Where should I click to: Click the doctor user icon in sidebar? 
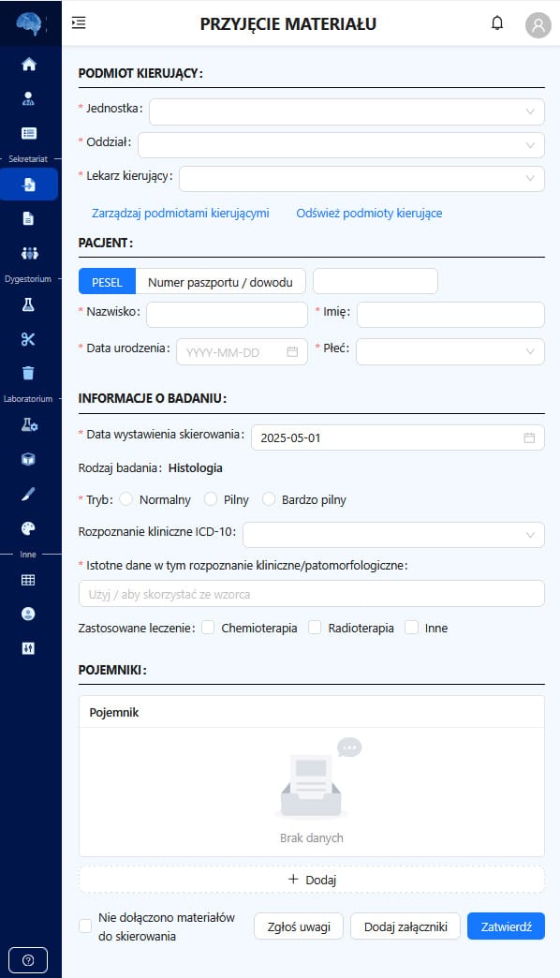[29, 98]
